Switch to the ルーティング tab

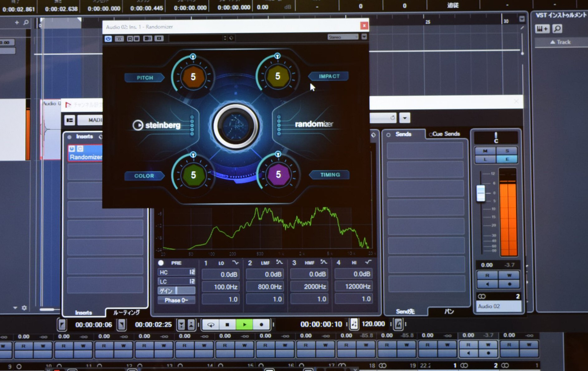coord(126,312)
